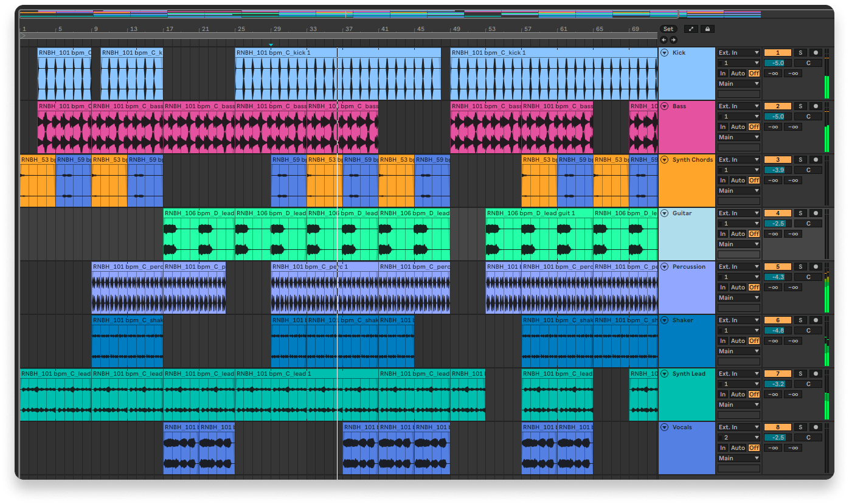Arm the Bass track for recording
Screen dimensions: 849x504
(x=816, y=107)
